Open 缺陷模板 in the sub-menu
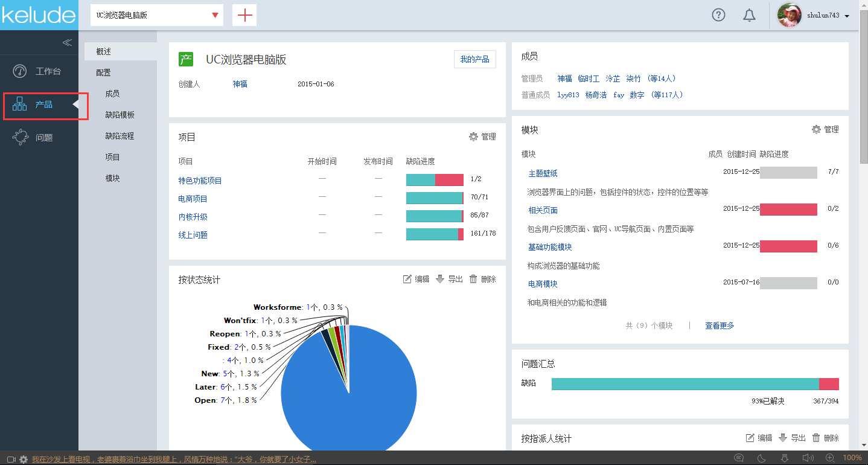868x465 pixels. click(x=120, y=115)
